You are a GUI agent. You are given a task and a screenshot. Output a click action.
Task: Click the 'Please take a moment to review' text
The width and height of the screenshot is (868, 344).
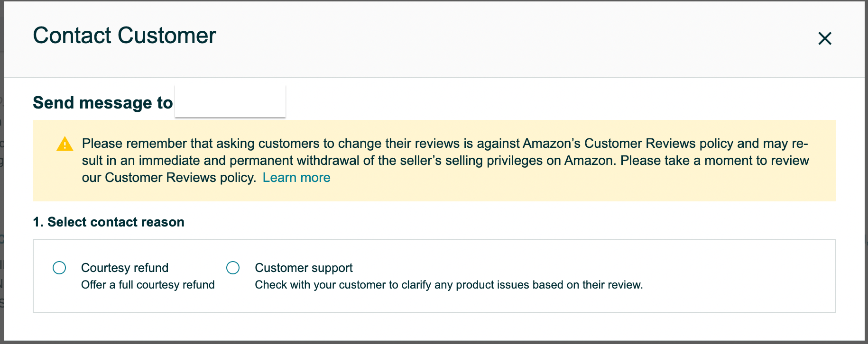click(715, 161)
